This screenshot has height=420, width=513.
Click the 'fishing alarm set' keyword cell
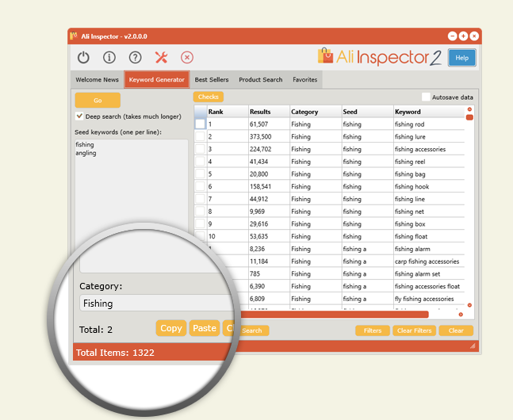click(x=429, y=273)
